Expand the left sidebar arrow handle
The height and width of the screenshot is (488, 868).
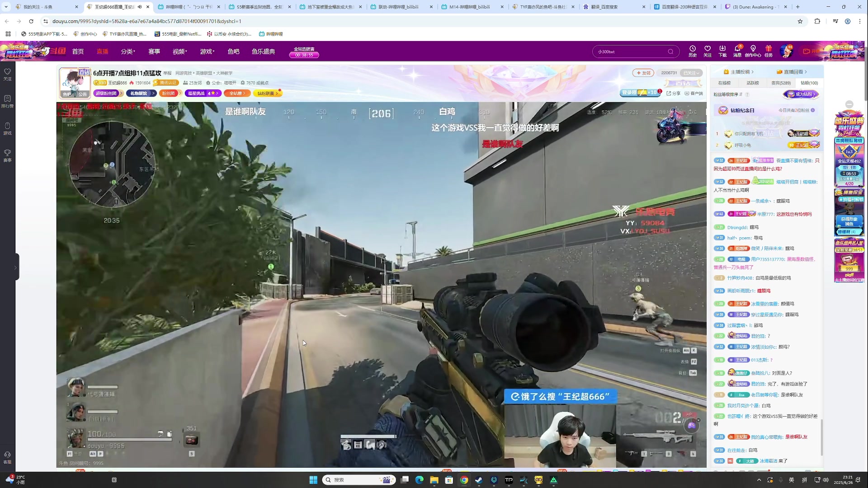pyautogui.click(x=15, y=267)
